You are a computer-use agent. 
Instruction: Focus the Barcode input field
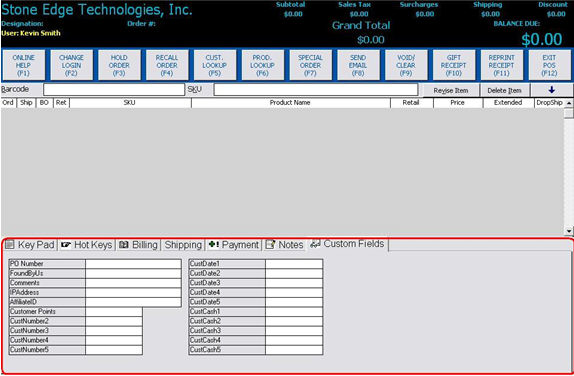(114, 90)
